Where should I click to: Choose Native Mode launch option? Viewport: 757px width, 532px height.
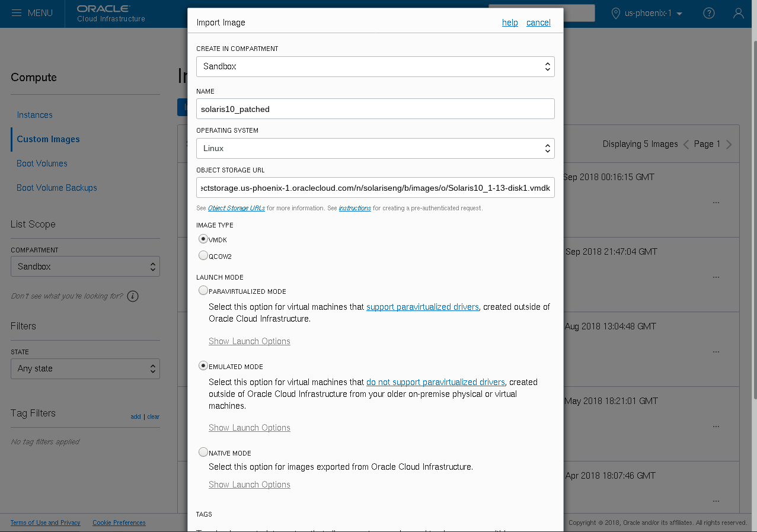click(x=203, y=452)
